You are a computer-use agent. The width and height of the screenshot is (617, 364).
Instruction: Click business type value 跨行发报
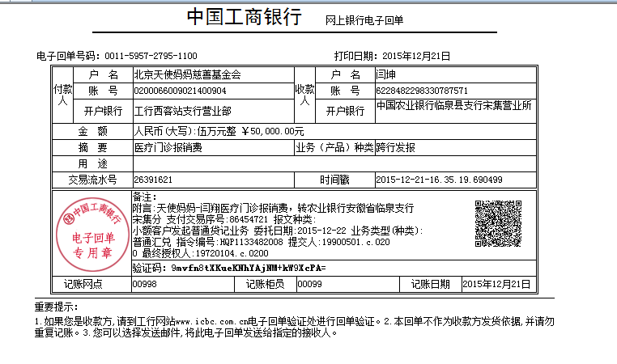[x=395, y=147]
